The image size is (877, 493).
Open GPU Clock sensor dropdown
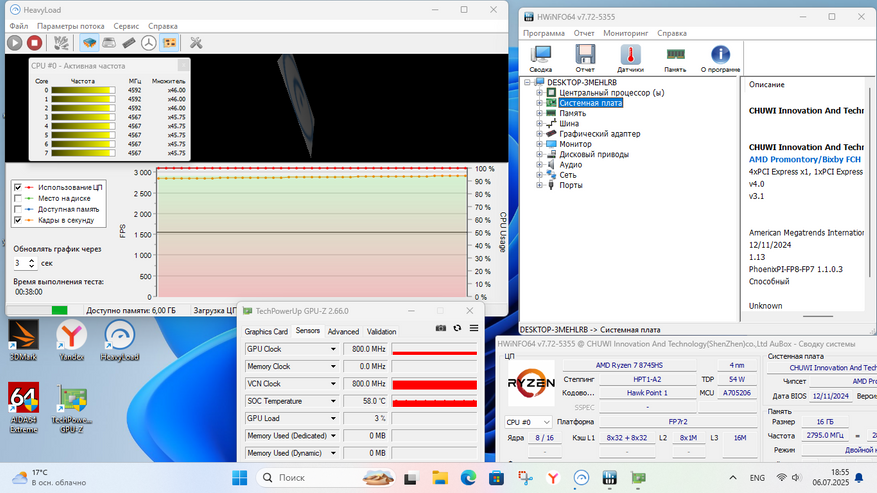coord(334,350)
